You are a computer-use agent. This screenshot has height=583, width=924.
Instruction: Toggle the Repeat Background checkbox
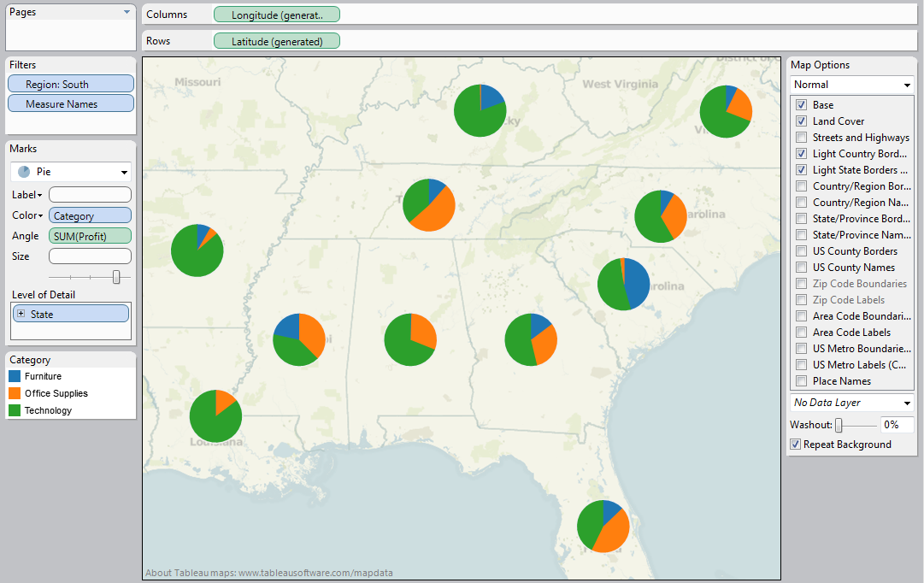tap(795, 444)
